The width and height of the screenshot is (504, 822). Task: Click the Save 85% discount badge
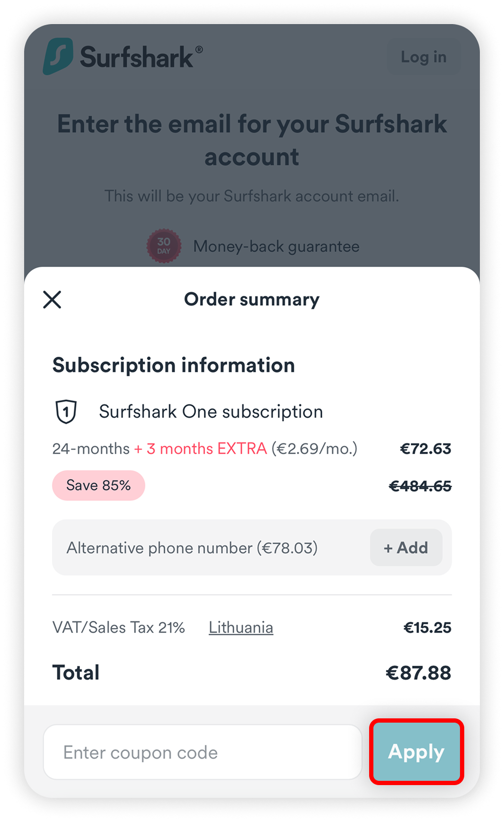tap(98, 485)
